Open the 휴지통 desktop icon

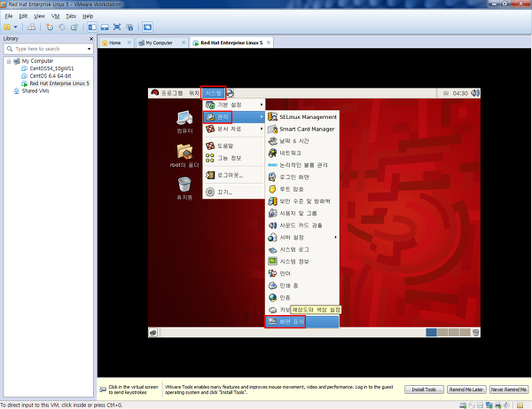pos(184,188)
